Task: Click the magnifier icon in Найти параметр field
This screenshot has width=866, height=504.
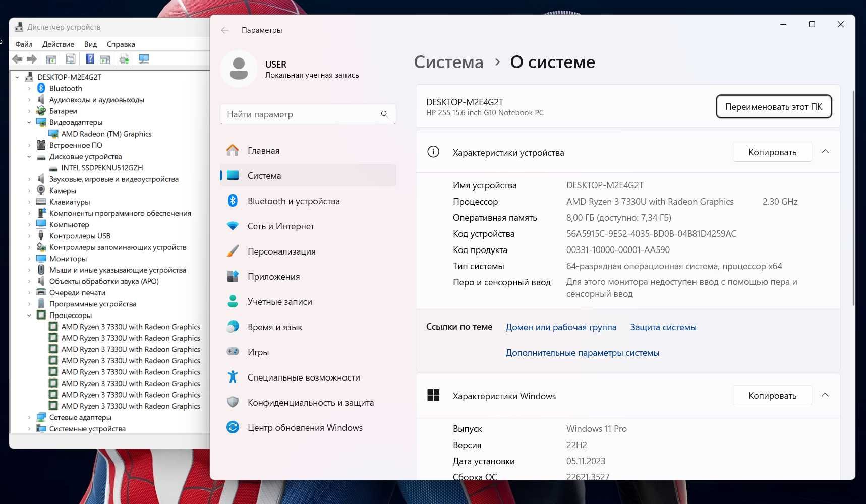Action: pyautogui.click(x=384, y=114)
